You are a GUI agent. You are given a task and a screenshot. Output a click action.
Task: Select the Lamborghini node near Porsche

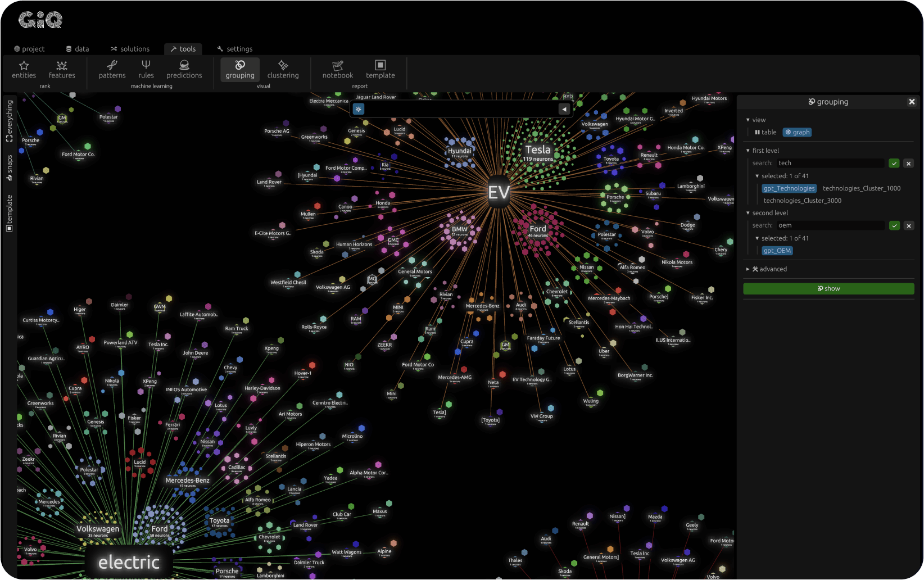tap(691, 187)
